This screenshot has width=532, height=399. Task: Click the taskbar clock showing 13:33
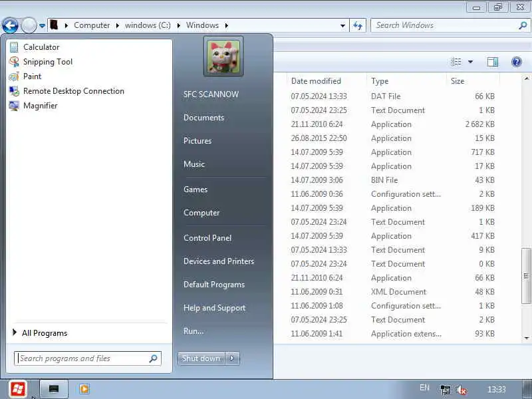pos(496,389)
